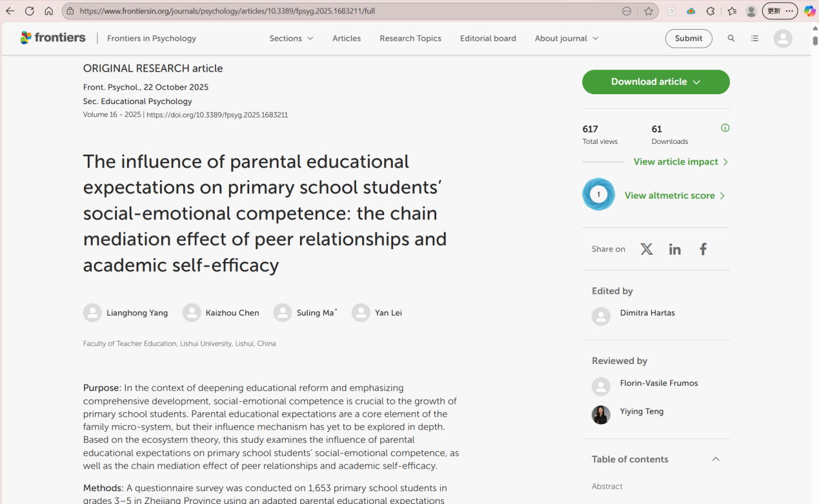Viewport: 819px width, 504px height.
Task: Open reviewer Yiying Teng's profile photo
Action: [601, 414]
